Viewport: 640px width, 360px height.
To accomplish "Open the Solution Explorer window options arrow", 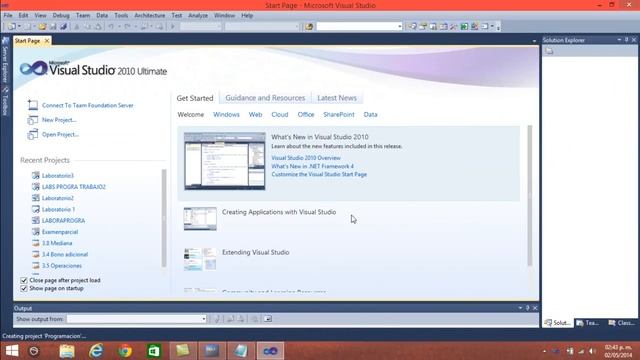I will [619, 40].
